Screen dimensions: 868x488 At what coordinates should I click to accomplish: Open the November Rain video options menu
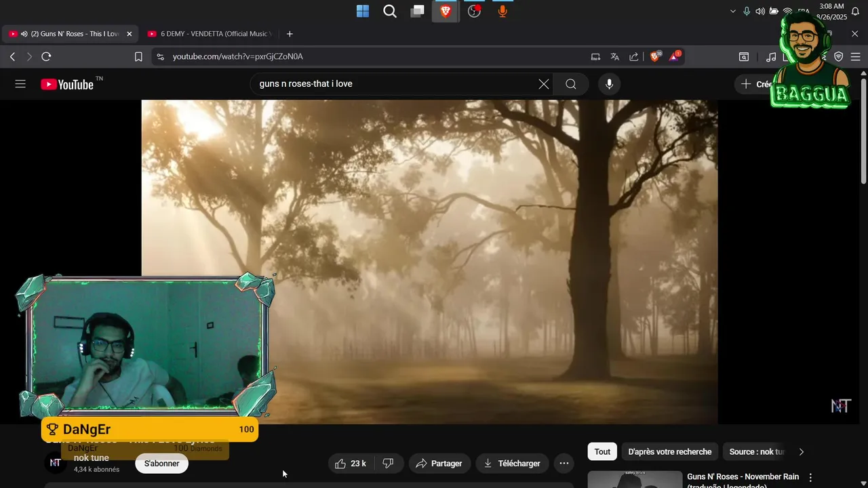pos(810,477)
